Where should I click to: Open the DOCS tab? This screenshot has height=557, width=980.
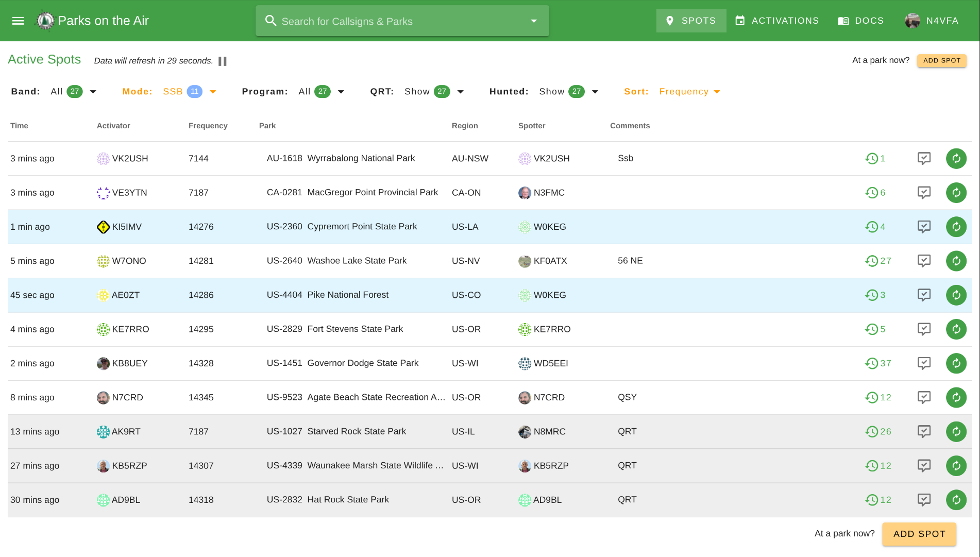(861, 21)
